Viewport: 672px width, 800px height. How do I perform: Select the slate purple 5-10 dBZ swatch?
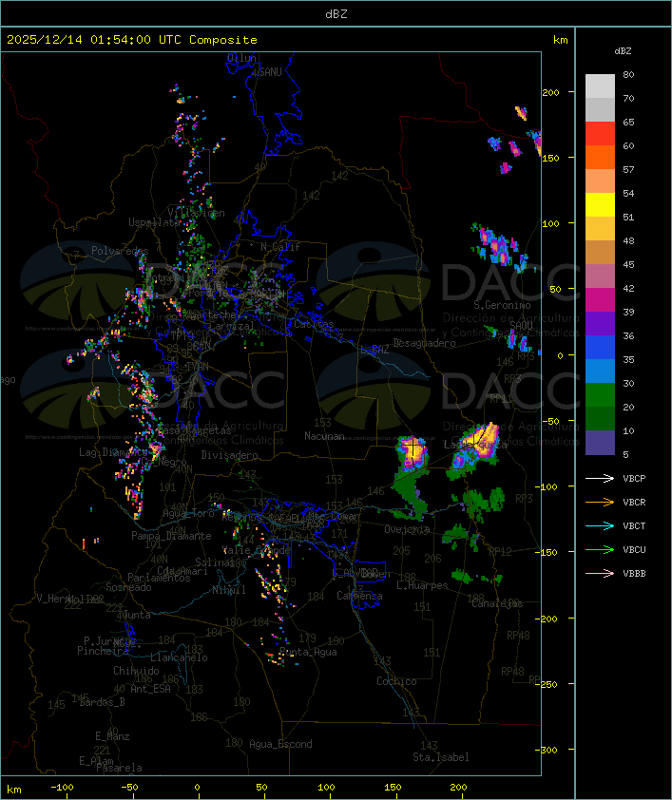point(600,443)
